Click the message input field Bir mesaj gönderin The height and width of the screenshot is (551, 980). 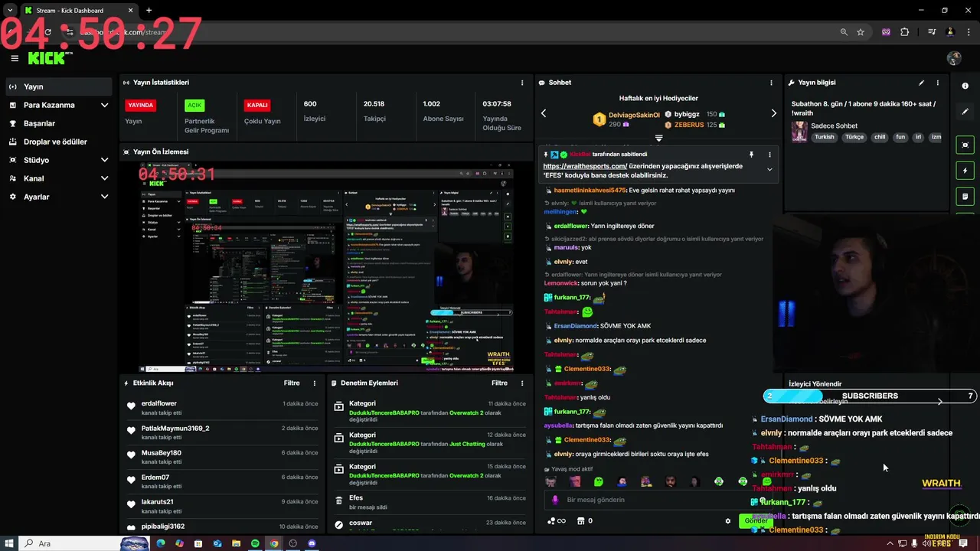658,500
